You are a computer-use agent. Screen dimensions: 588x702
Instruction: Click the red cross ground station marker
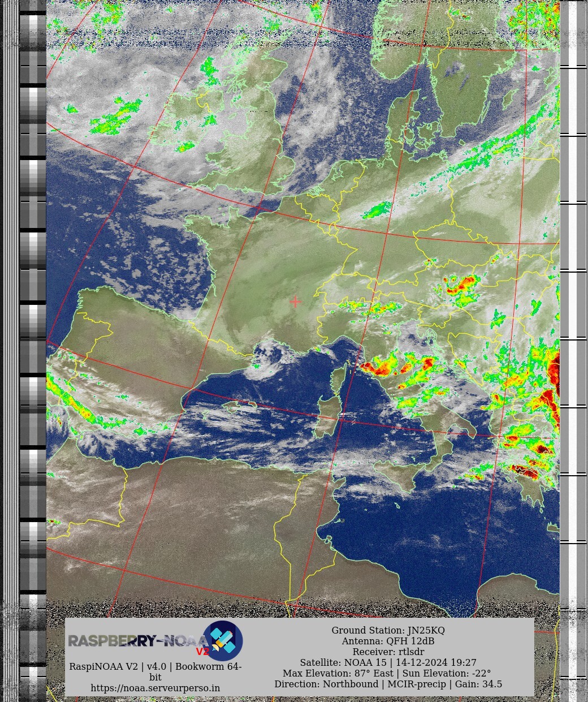click(295, 302)
